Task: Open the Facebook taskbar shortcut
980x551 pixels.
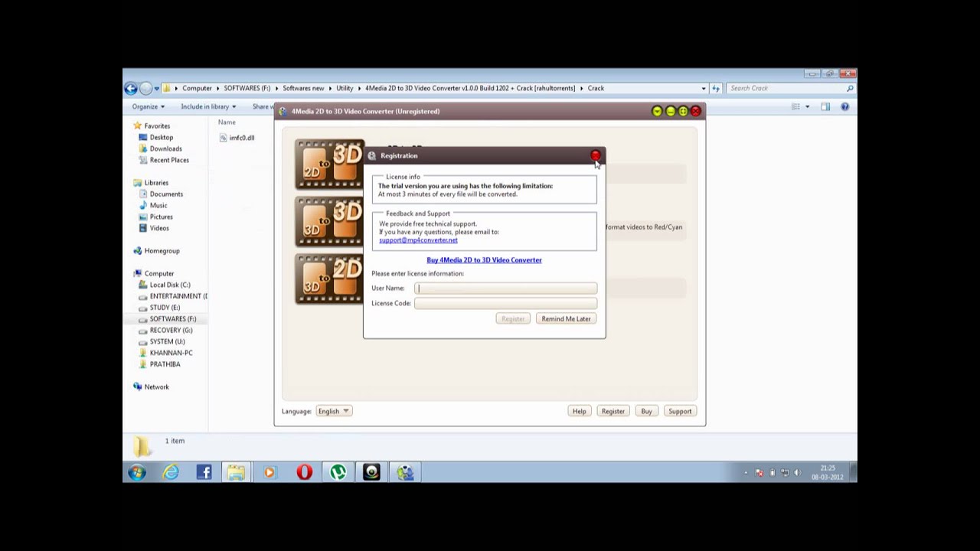Action: [x=204, y=473]
